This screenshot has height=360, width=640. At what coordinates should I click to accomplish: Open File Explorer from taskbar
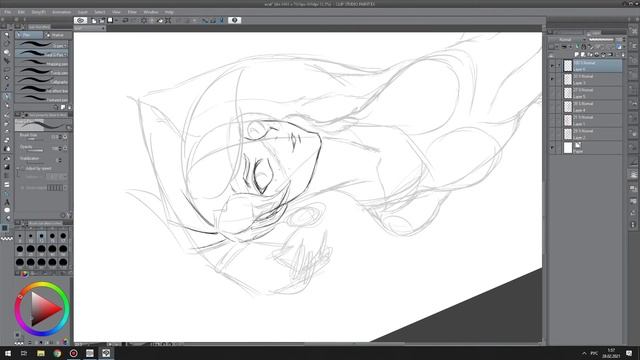(x=40, y=353)
